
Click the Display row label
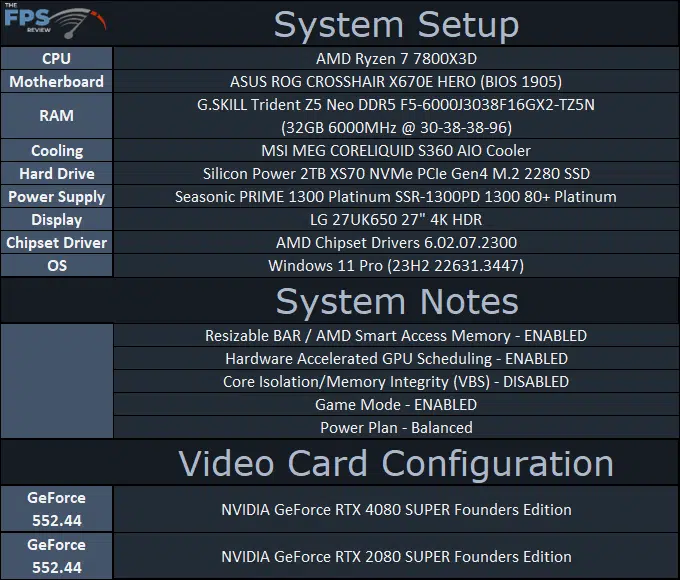(x=56, y=220)
